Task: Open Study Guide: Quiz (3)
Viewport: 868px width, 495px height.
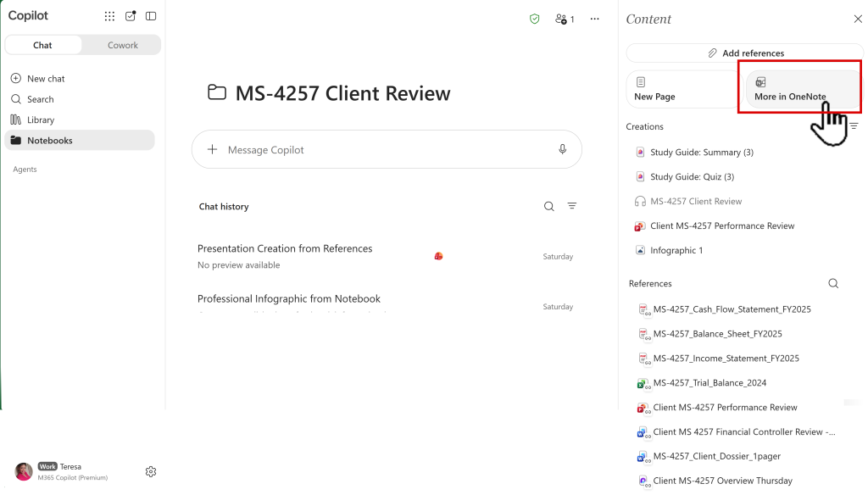Action: point(692,176)
